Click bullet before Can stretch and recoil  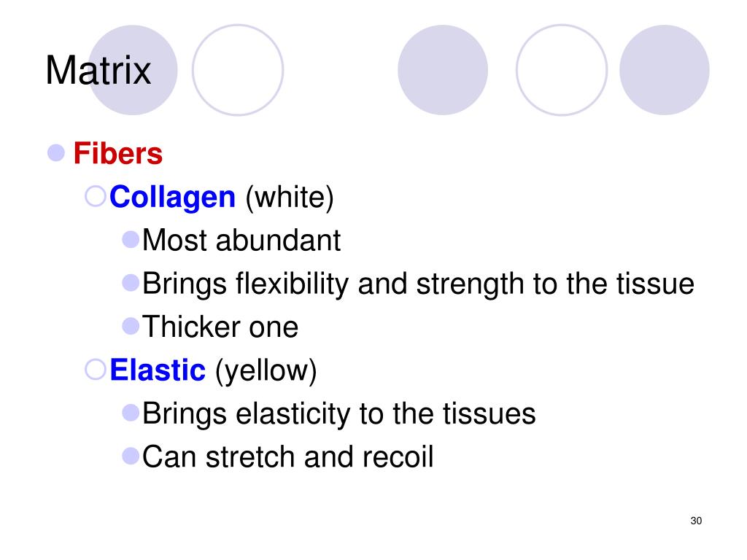(131, 456)
